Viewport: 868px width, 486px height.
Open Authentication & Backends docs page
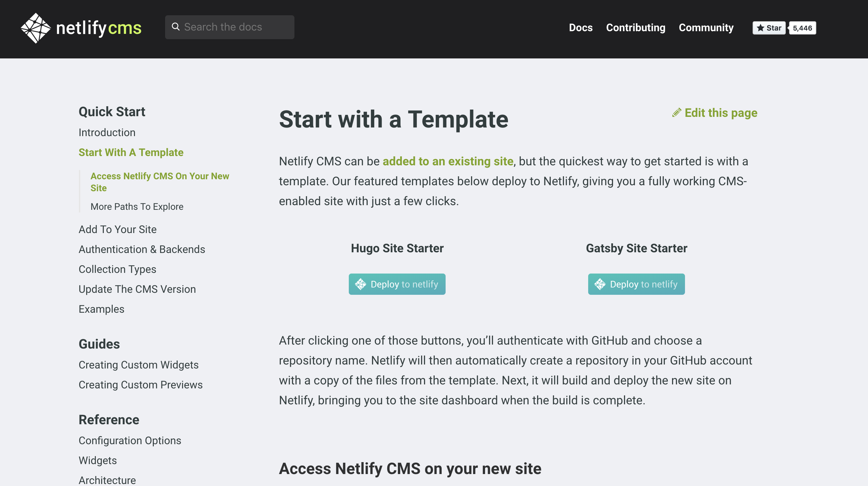tap(142, 249)
